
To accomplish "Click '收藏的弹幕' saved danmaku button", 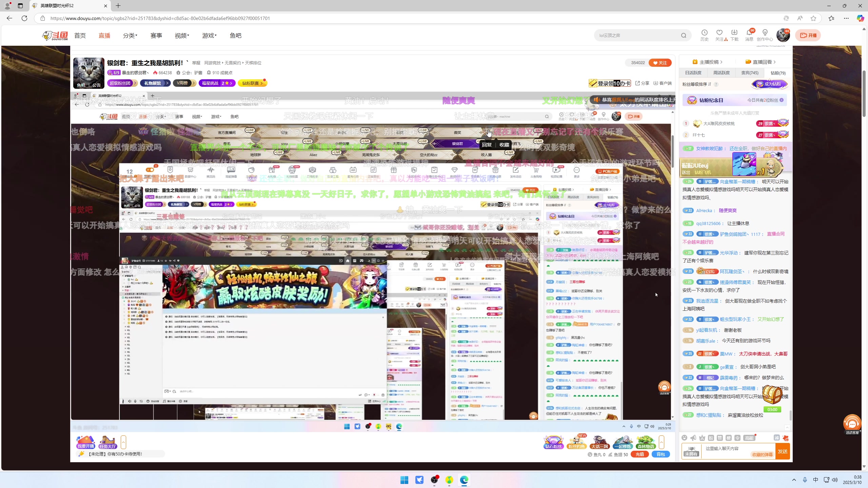I will pyautogui.click(x=762, y=455).
